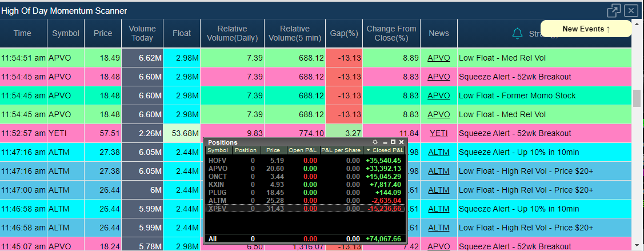Click the +74,067.66 total closed P&L
Viewport: 644px width, 251px height.
tap(383, 238)
